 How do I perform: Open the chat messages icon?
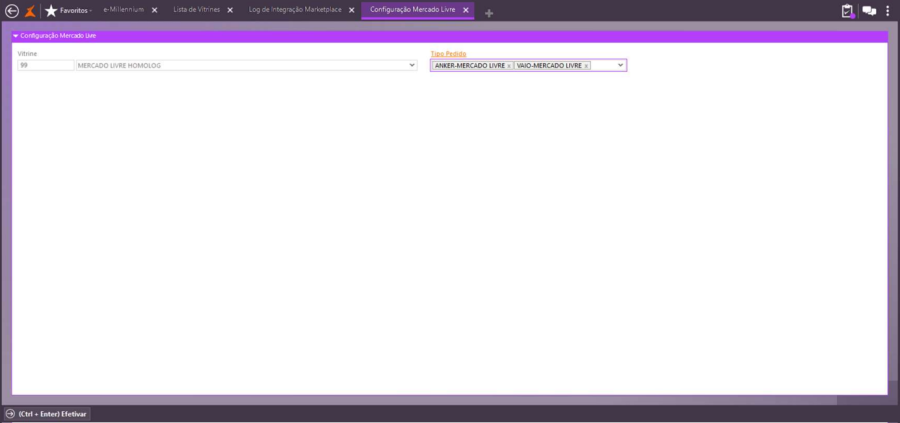pos(870,11)
